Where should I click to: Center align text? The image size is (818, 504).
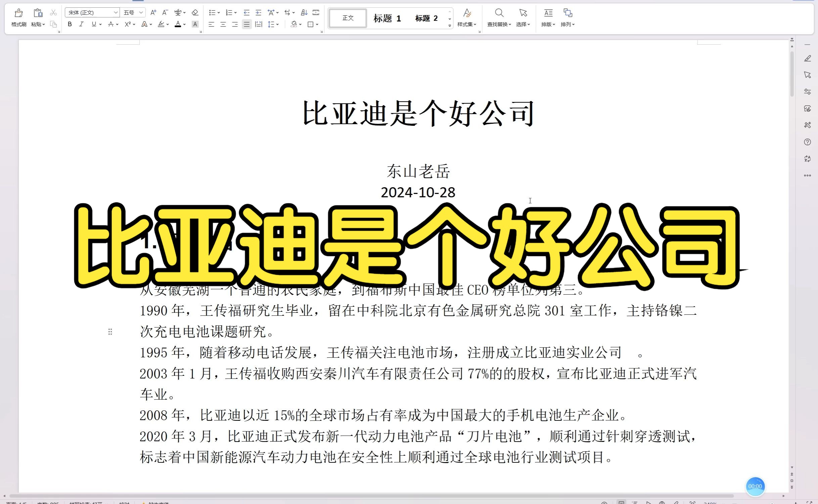click(223, 24)
